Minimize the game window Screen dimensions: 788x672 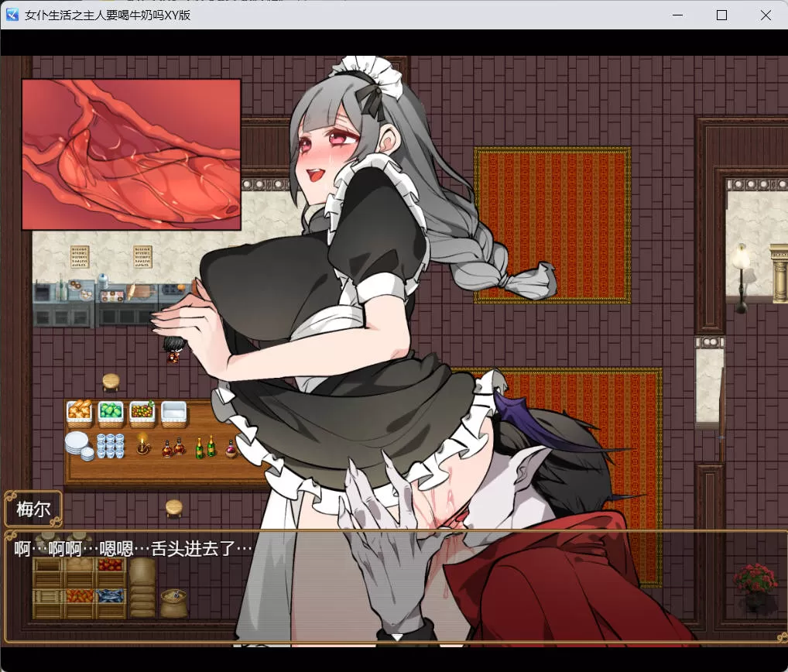tap(677, 15)
